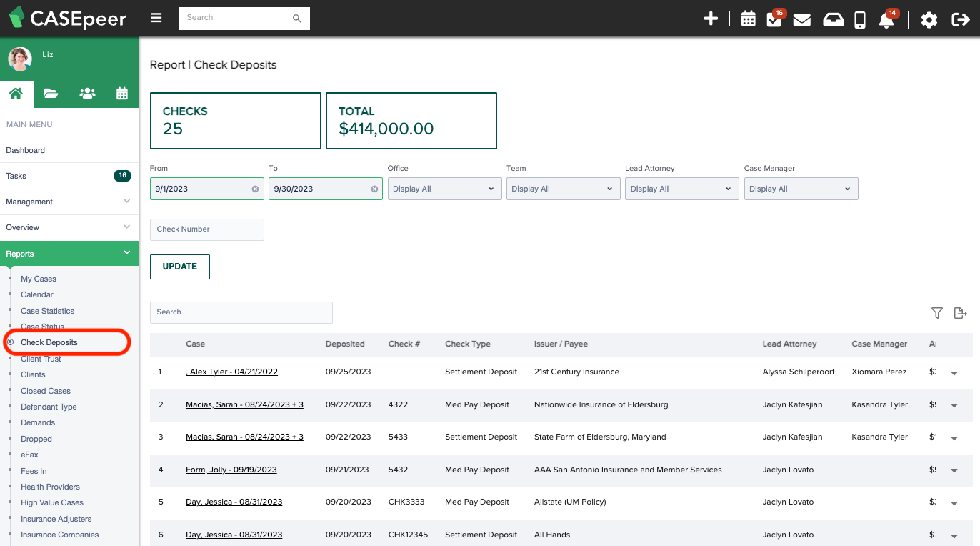The width and height of the screenshot is (980, 546).
Task: Open the mail envelope icon
Action: (801, 20)
